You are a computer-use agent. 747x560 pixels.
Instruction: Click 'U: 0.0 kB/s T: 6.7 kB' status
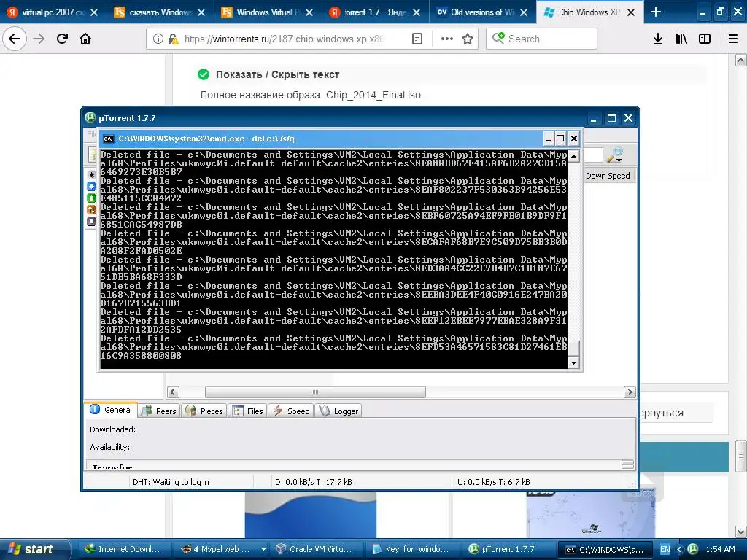tap(494, 482)
